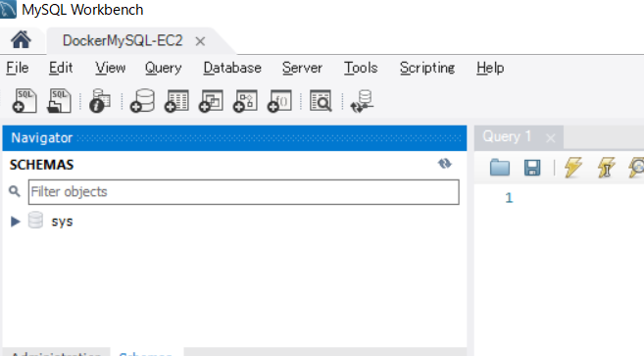Screen dimensions: 644x356
Task: Open the Scripting menu
Action: [x=427, y=68]
